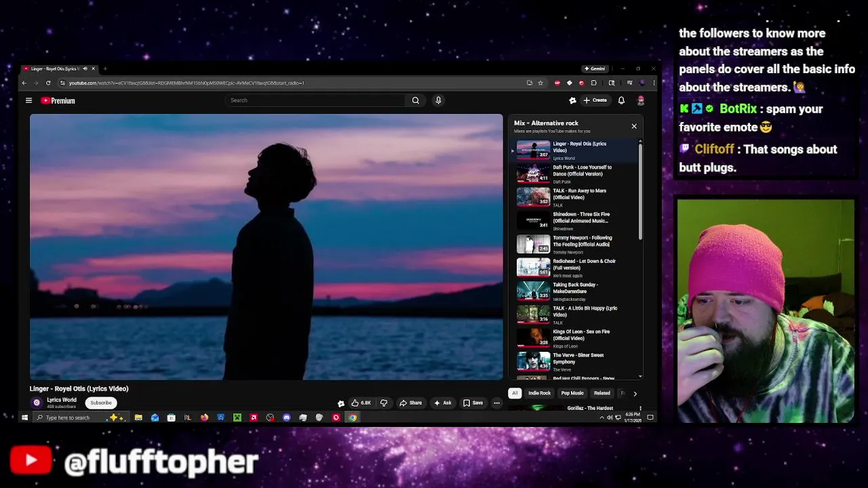Play Kings Of Leon Sex on Fire
This screenshot has width=868, height=488.
tap(575, 338)
